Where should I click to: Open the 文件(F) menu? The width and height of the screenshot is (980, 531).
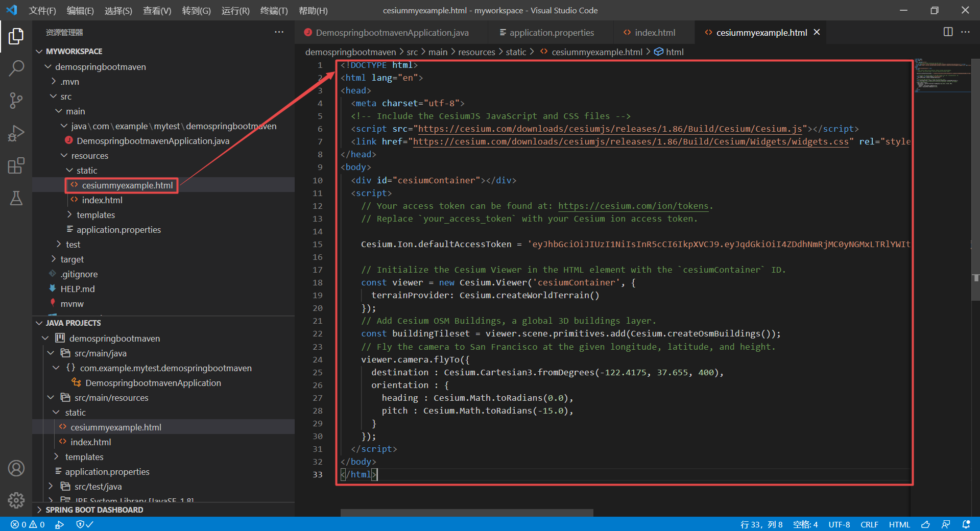pos(42,10)
